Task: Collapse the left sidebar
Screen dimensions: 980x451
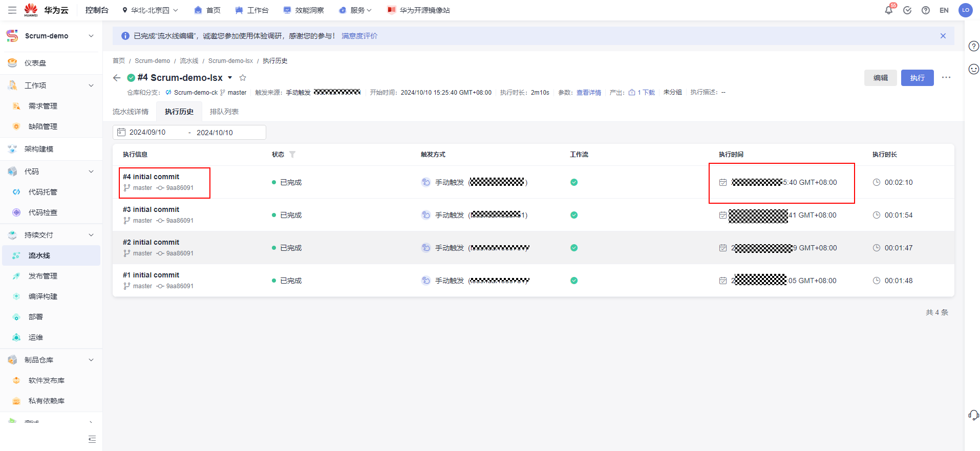Action: click(92, 439)
